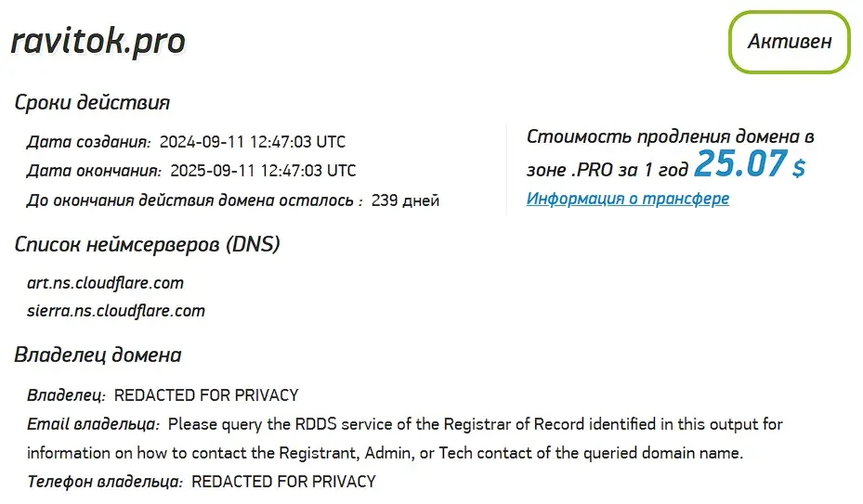
Task: Click the phone REDACTED FOR PRIVACY value
Action: [283, 482]
